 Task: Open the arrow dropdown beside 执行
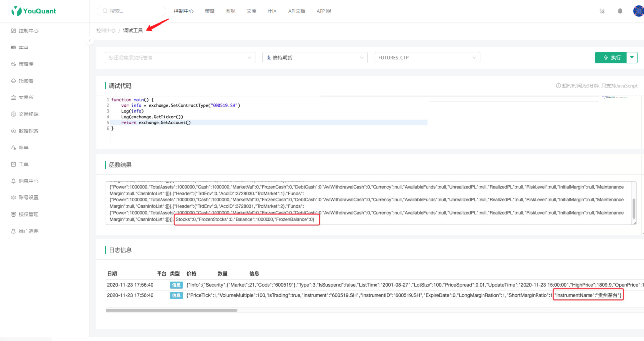pyautogui.click(x=632, y=58)
